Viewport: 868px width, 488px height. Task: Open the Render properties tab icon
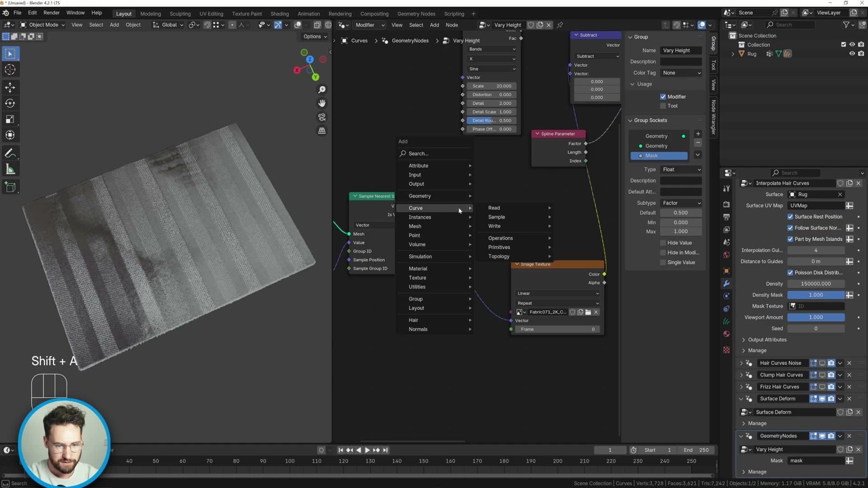(726, 204)
